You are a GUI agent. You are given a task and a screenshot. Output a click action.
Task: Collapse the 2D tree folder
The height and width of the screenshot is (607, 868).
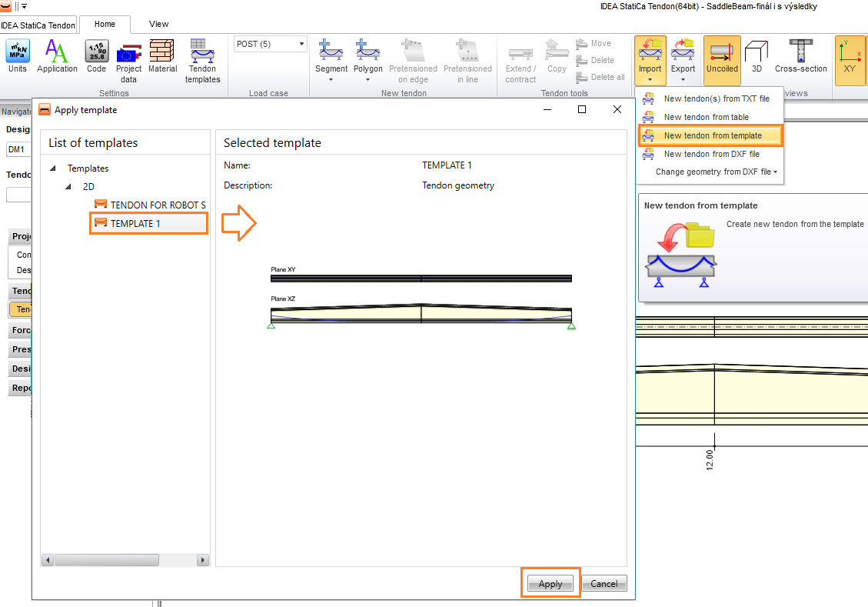pos(68,187)
